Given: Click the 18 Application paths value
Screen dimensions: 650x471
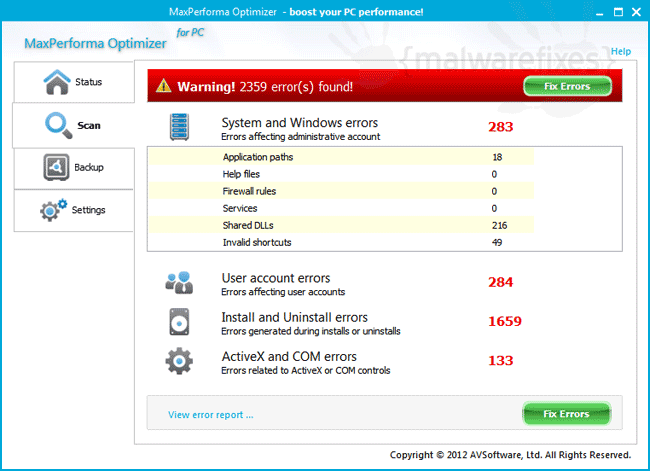Looking at the screenshot, I should coord(497,157).
